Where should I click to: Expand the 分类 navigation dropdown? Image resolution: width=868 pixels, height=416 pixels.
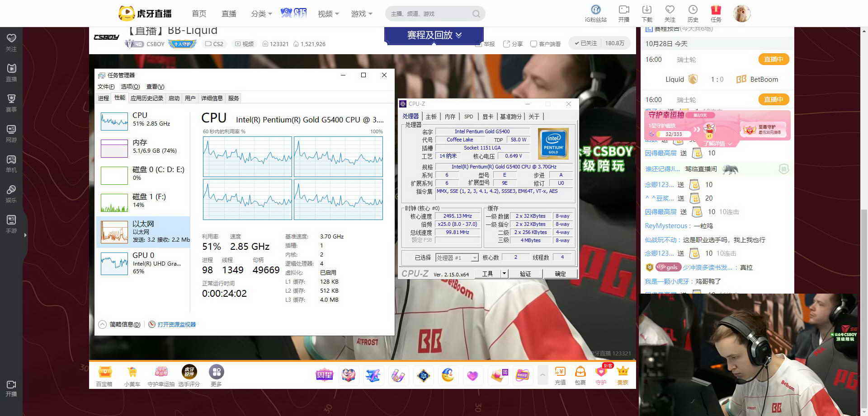[261, 14]
